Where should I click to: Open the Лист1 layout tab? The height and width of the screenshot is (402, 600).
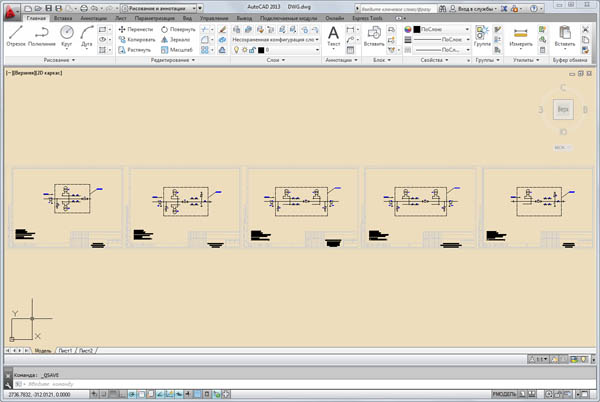[x=66, y=351]
